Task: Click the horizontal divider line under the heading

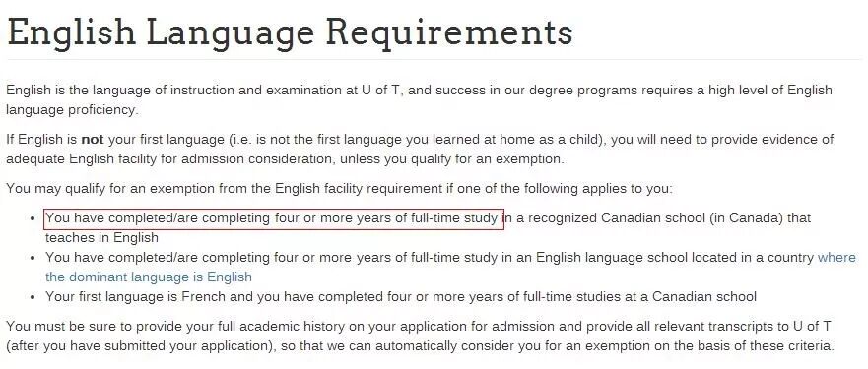Action: [x=434, y=59]
